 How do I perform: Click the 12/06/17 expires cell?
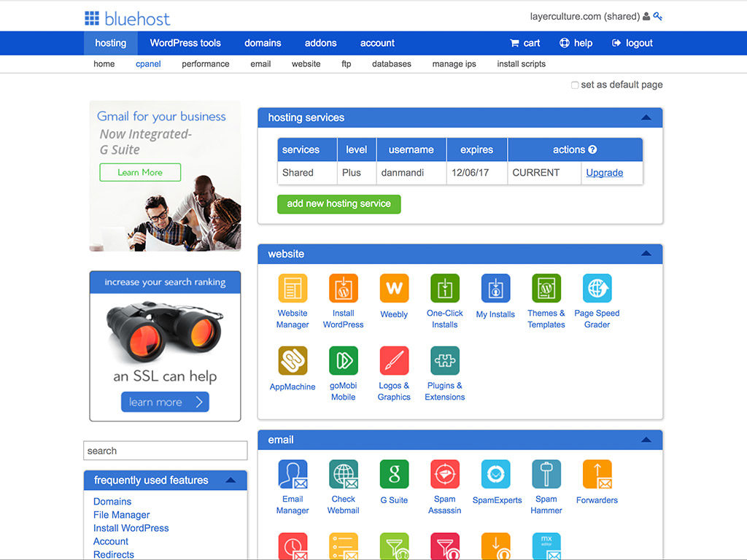[x=477, y=172]
